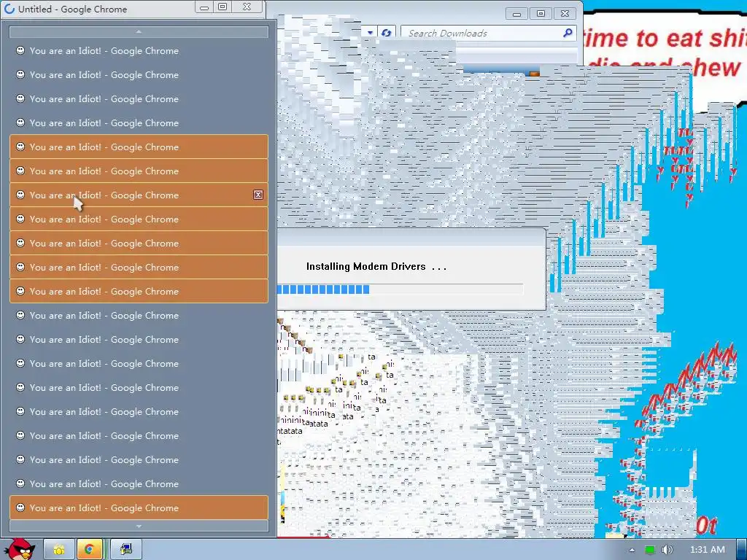Click the green square tray icon
This screenshot has height=560, width=747.
649,550
